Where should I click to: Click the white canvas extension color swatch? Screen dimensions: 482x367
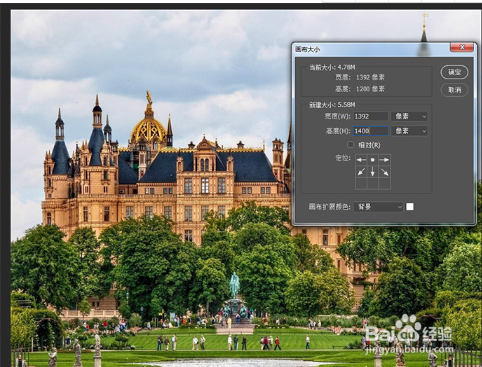click(x=410, y=207)
